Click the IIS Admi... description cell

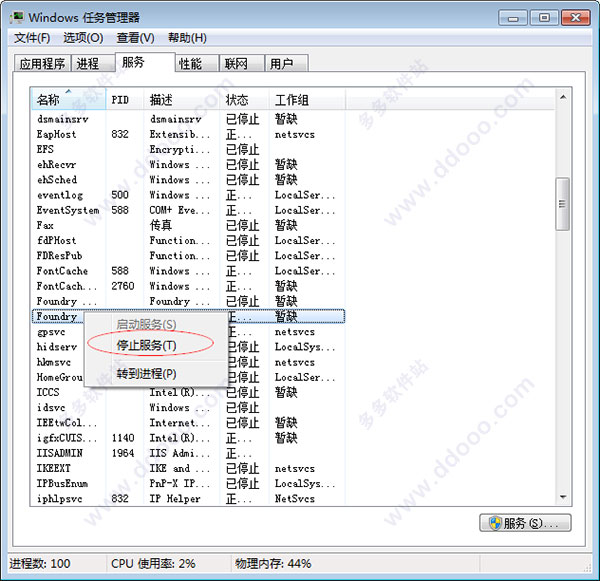(x=179, y=453)
